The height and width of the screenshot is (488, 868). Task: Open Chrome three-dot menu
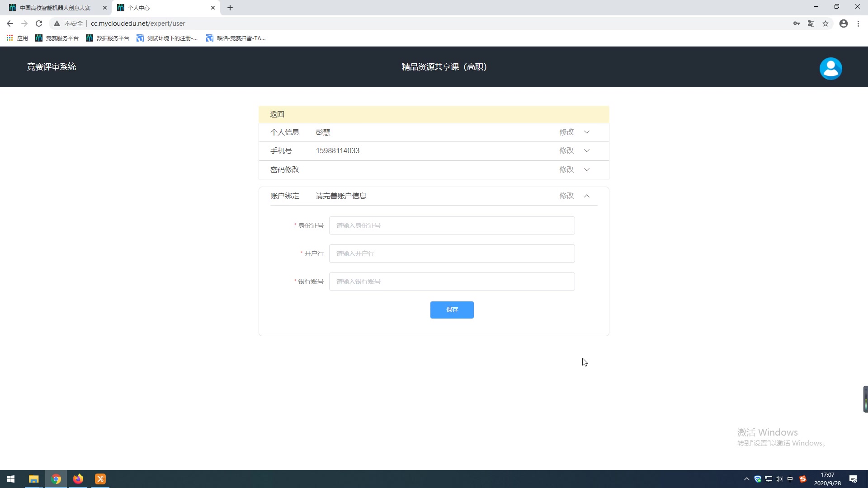pos(858,23)
